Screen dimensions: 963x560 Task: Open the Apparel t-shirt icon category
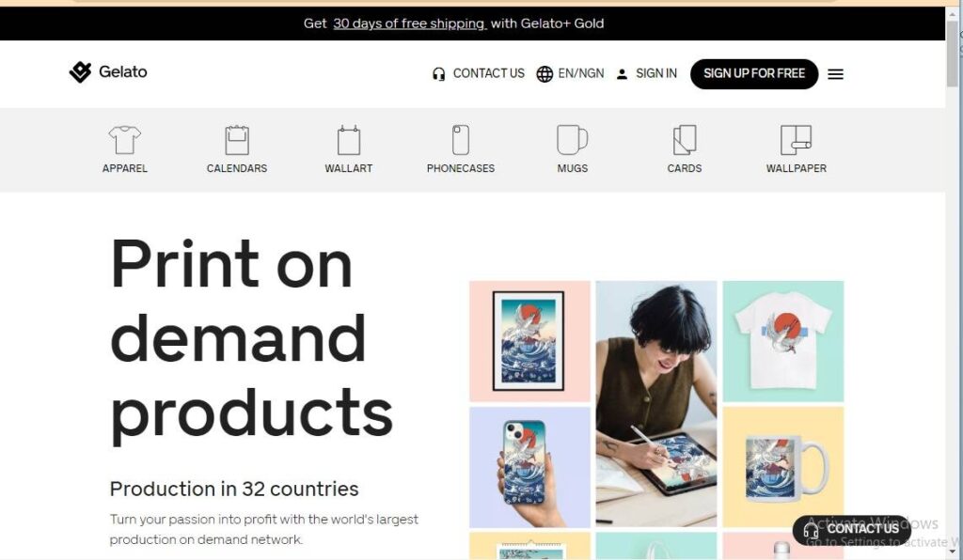[125, 140]
